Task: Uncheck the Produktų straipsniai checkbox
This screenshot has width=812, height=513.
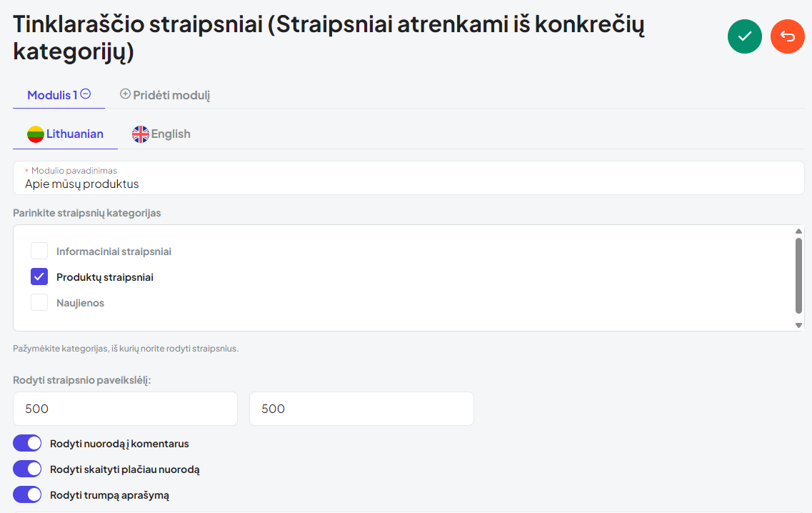Action: (x=39, y=277)
